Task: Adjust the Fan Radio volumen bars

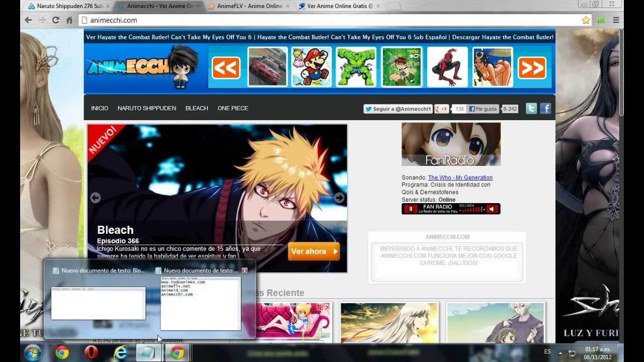Action: pos(472,209)
